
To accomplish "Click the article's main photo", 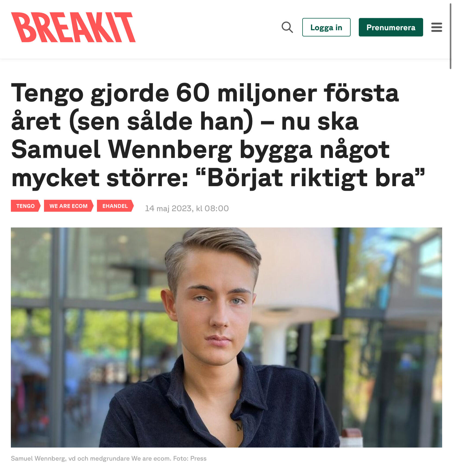I will (226, 337).
